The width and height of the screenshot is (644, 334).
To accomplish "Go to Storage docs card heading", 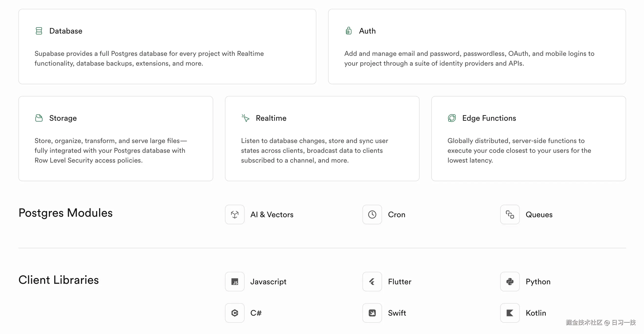I will coord(63,118).
